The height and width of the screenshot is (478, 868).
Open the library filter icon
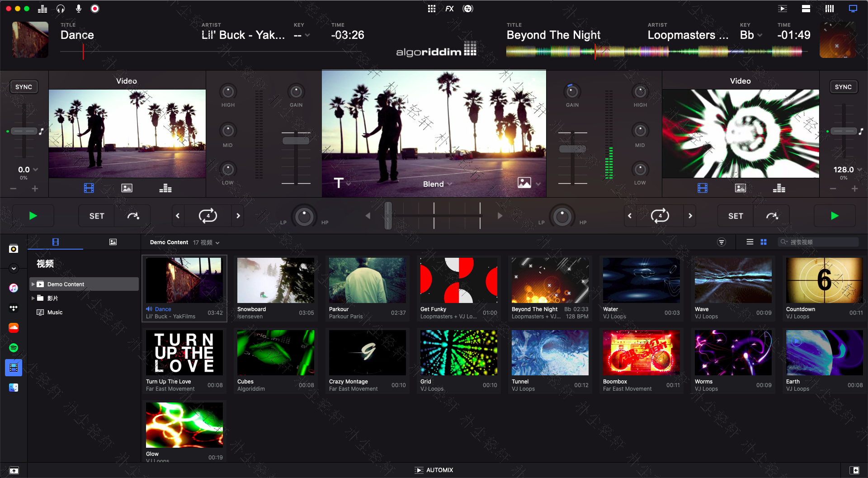click(x=721, y=242)
